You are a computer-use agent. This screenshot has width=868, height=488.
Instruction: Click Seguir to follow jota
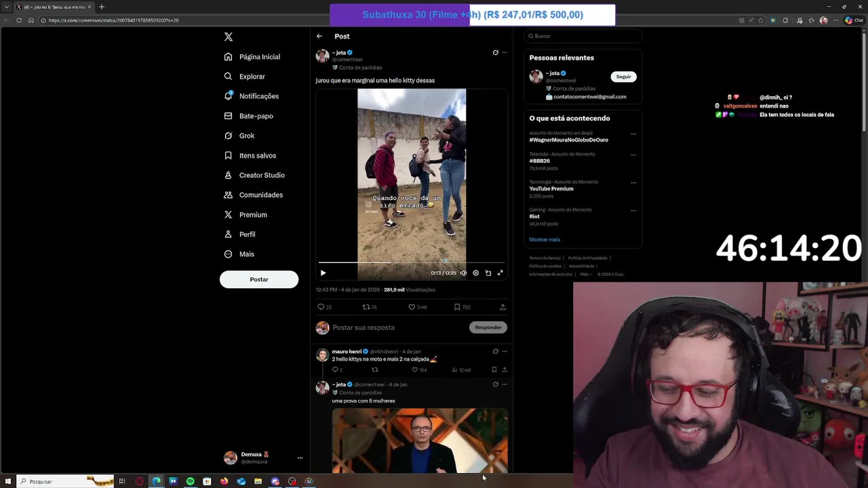point(623,77)
